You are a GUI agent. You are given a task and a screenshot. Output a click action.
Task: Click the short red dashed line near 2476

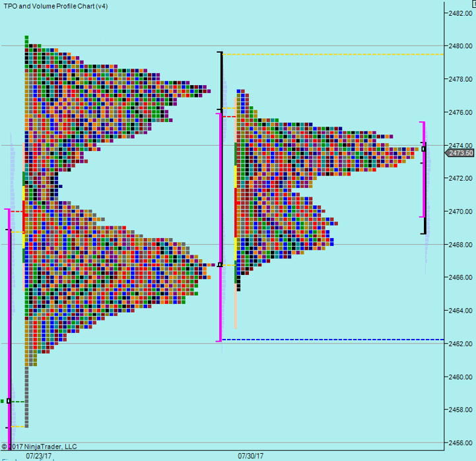tap(229, 117)
